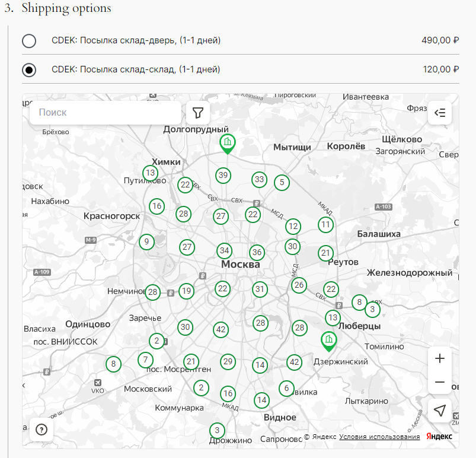The width and height of the screenshot is (476, 458).
Task: Click the 120,00 ₽ price text
Action: 441,69
